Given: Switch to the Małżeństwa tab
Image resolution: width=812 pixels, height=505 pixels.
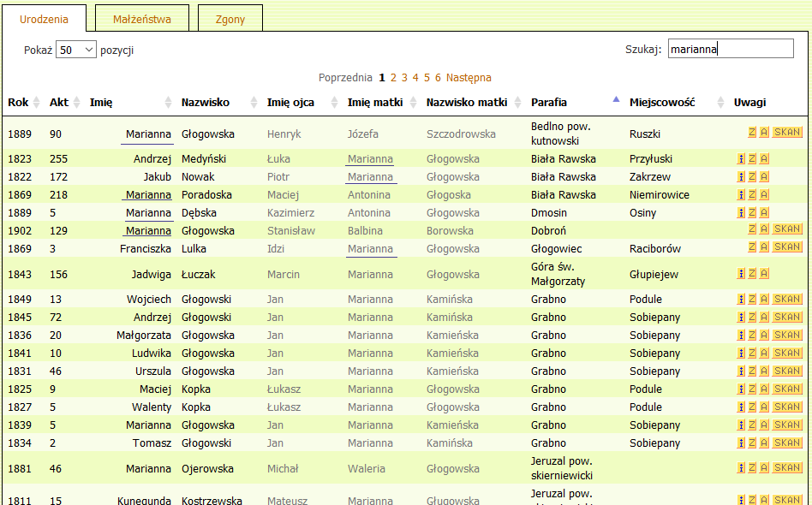Looking at the screenshot, I should tap(142, 19).
